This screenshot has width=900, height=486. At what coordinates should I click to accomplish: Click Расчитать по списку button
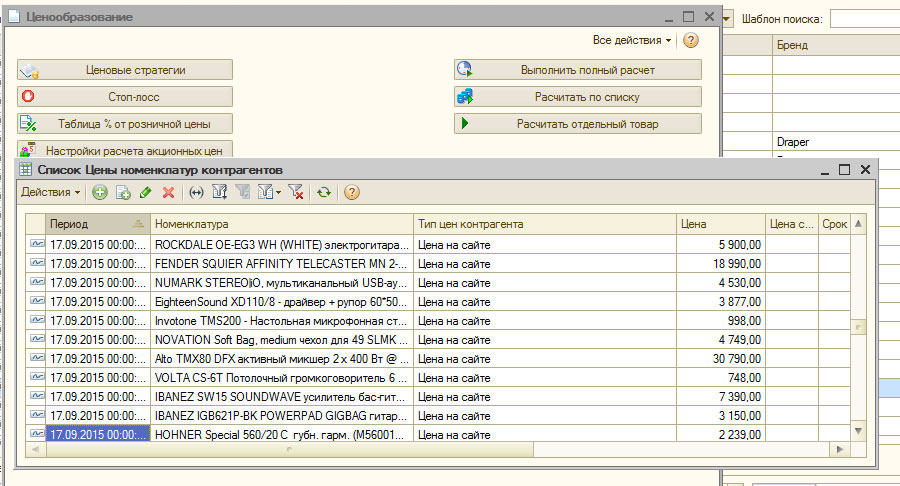tap(577, 97)
